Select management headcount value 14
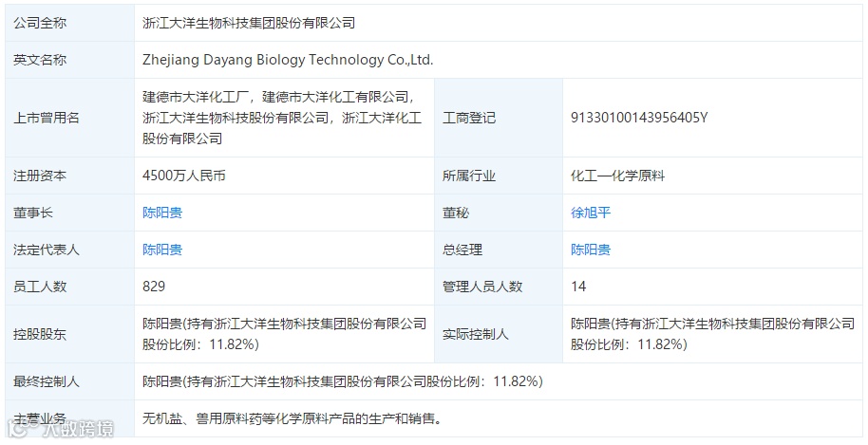Viewport: 868px width, 445px height. pos(578,287)
